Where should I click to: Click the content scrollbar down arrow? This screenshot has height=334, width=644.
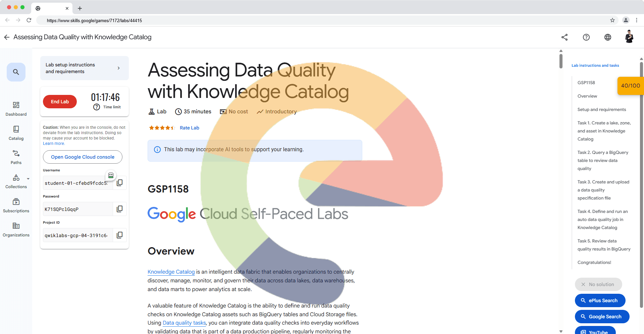click(x=561, y=331)
